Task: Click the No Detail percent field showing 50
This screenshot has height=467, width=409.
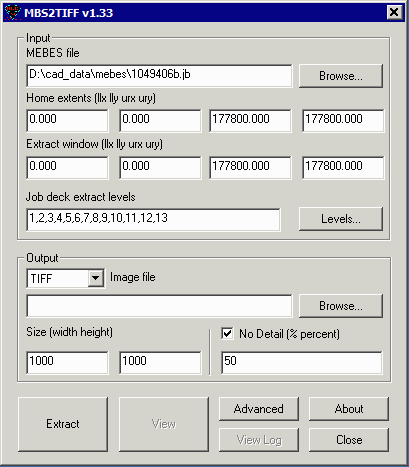Action: point(302,362)
